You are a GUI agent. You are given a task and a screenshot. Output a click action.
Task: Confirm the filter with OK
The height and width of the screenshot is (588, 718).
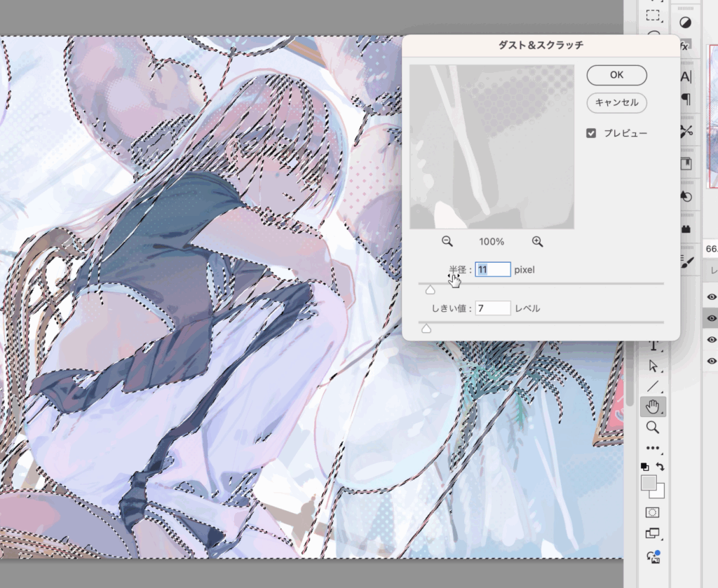click(616, 75)
